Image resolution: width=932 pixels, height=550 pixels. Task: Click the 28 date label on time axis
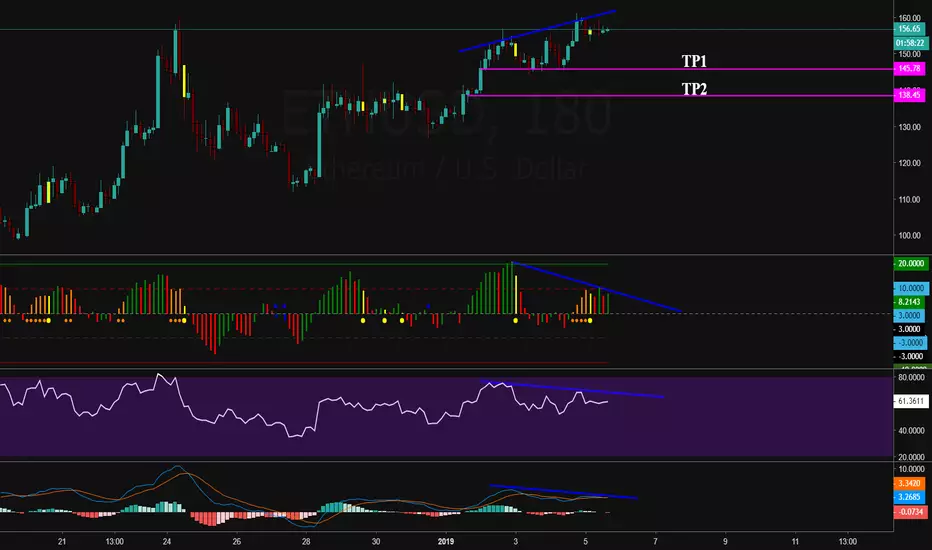pyautogui.click(x=306, y=541)
